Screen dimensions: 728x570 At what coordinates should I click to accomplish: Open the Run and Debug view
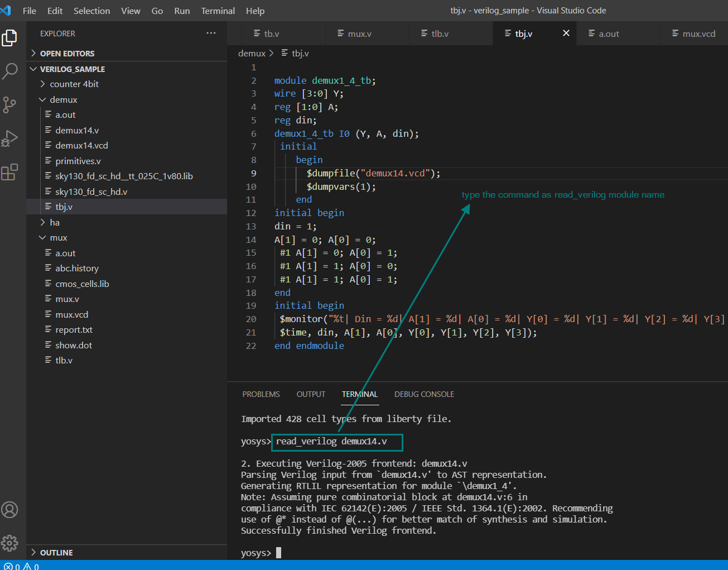click(x=10, y=138)
